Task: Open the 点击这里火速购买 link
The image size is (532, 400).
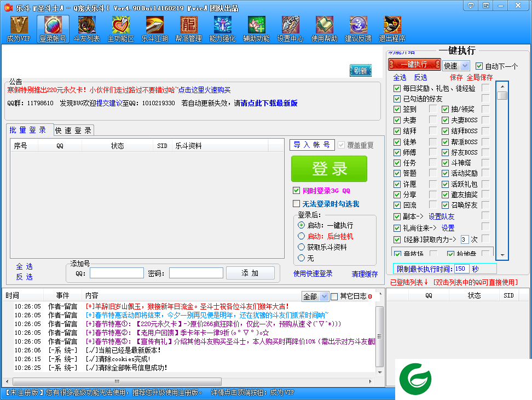Action: [x=205, y=90]
